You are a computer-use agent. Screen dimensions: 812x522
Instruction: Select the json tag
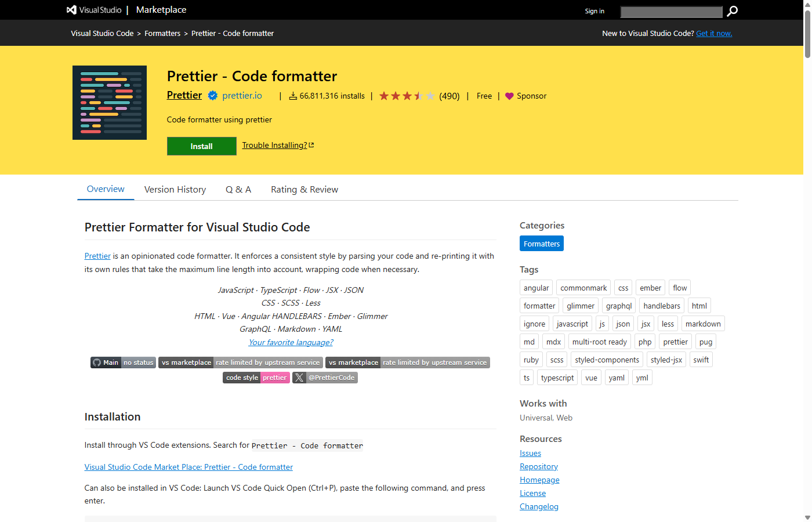tap(623, 324)
